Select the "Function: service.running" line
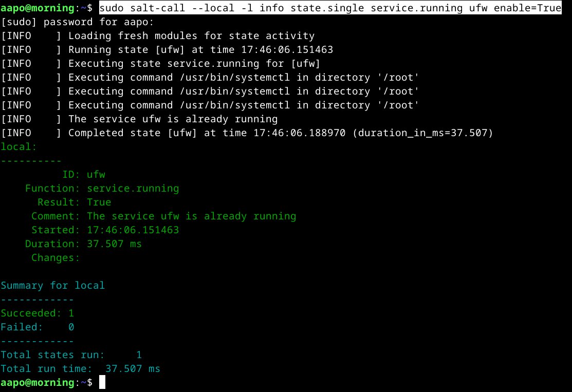Screen dimensions: 572x392 pos(102,189)
